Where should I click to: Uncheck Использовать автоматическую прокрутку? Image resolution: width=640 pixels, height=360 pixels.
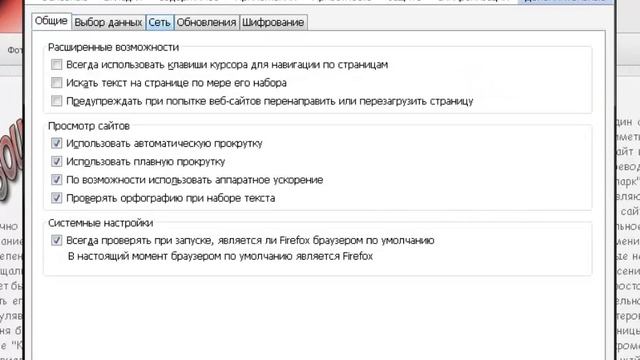(x=56, y=143)
